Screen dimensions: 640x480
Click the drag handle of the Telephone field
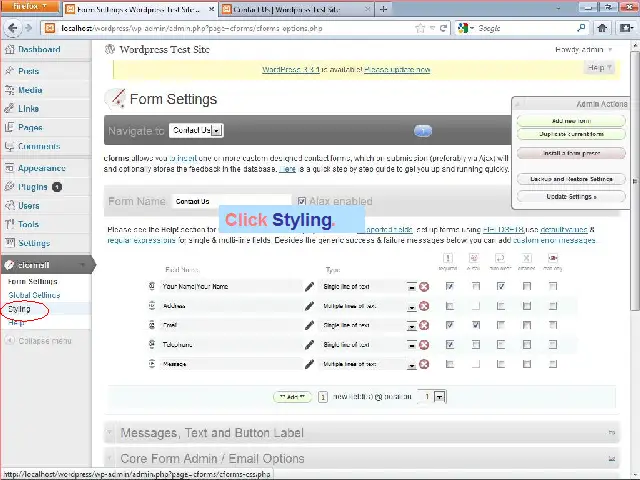pos(152,345)
